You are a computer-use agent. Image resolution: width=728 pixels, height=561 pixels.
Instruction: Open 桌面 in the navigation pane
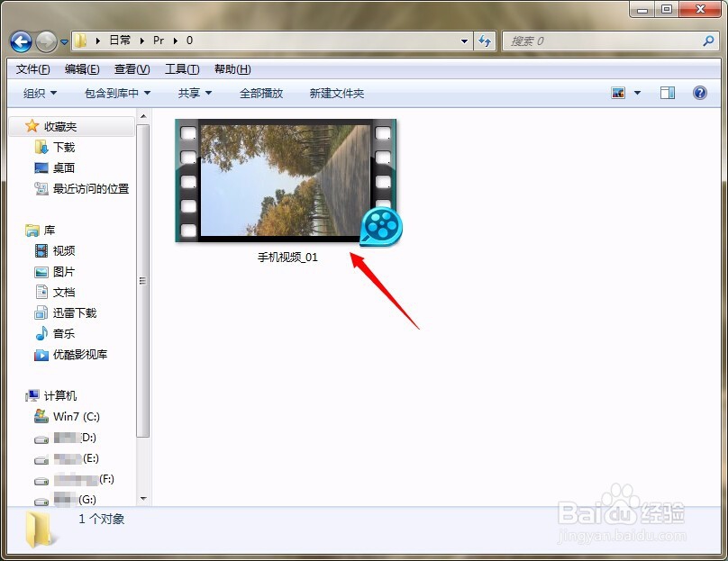tap(64, 167)
